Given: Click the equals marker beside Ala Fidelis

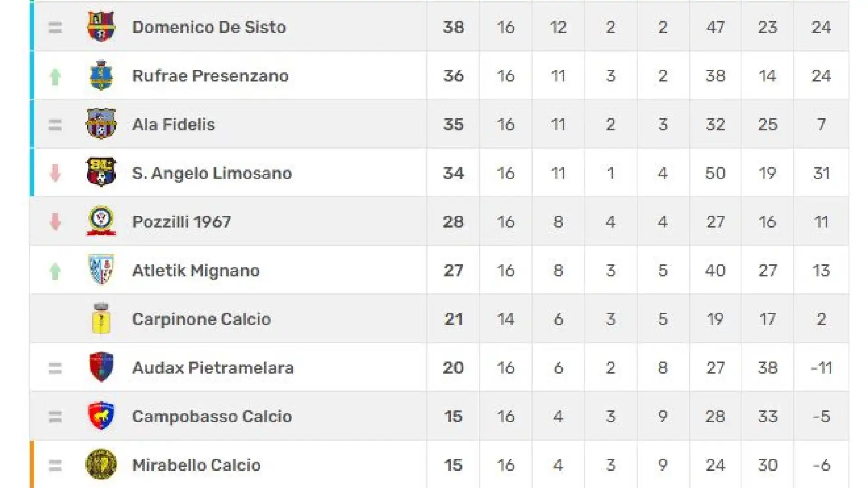Looking at the screenshot, I should click(x=55, y=125).
